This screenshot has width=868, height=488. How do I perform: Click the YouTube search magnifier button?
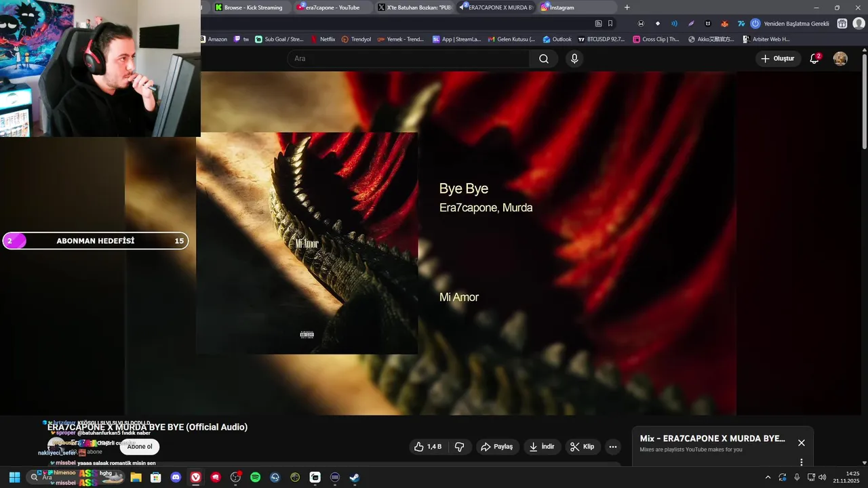pyautogui.click(x=544, y=59)
